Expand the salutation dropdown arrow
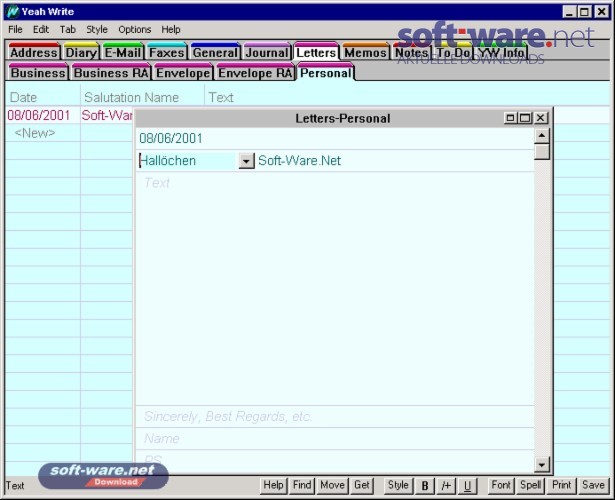Screen dimensions: 615x500 [246, 161]
